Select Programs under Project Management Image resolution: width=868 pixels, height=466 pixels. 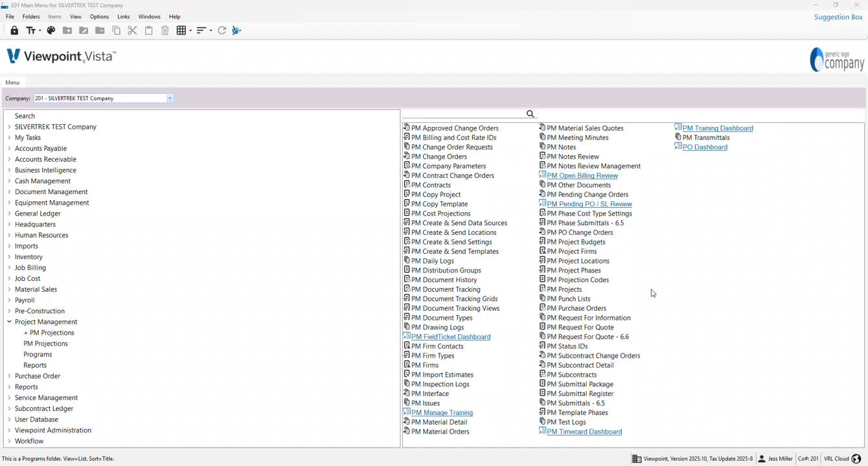click(38, 355)
